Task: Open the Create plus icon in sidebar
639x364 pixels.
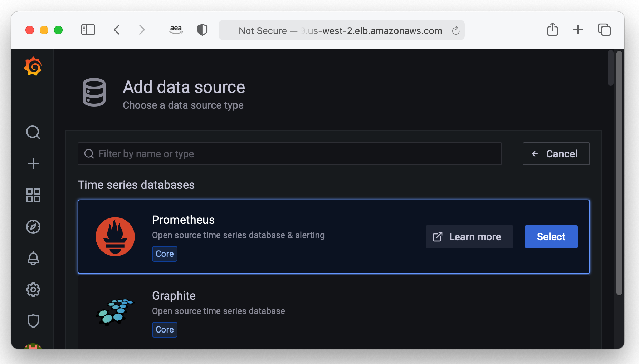Action: tap(33, 164)
